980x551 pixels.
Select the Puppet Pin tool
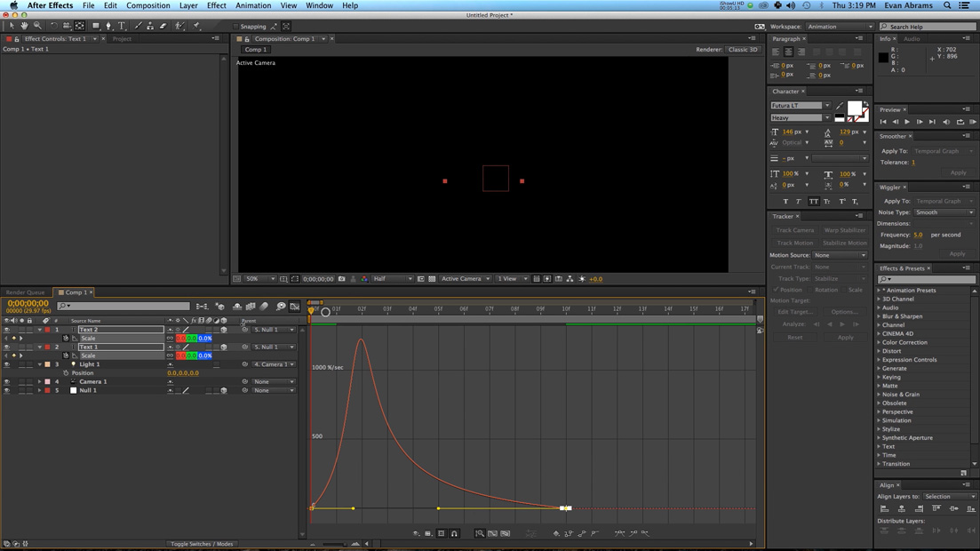tap(196, 26)
